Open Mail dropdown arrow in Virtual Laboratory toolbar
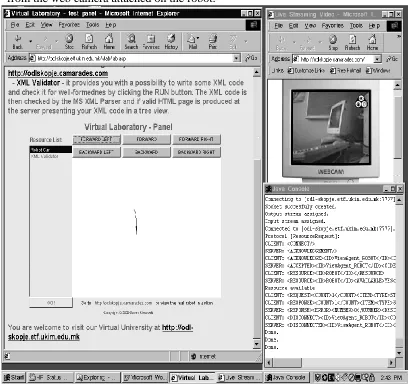The width and height of the screenshot is (410, 385). pyautogui.click(x=198, y=38)
